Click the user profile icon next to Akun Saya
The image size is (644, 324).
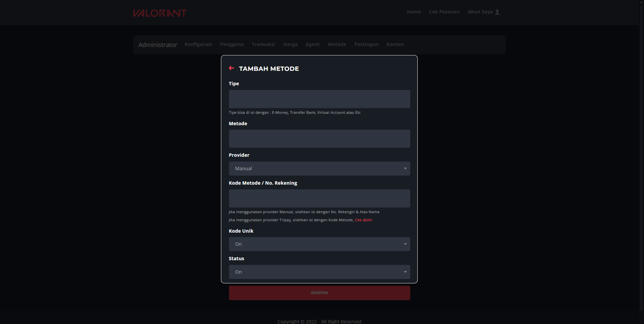[x=498, y=12]
